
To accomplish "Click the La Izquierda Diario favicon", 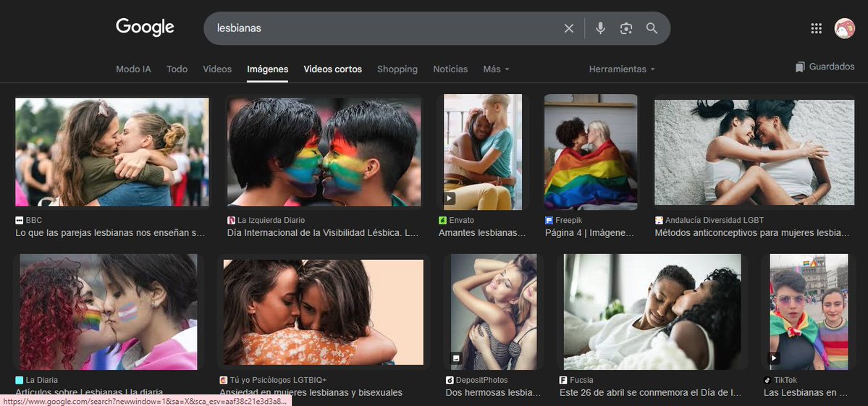I will click(231, 220).
